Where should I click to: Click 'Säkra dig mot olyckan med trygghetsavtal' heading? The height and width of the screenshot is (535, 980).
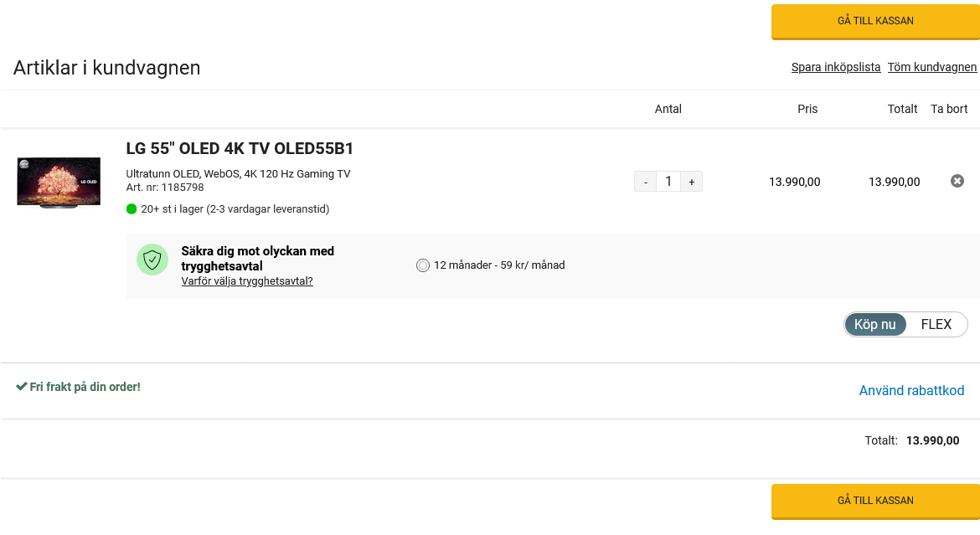pos(257,259)
